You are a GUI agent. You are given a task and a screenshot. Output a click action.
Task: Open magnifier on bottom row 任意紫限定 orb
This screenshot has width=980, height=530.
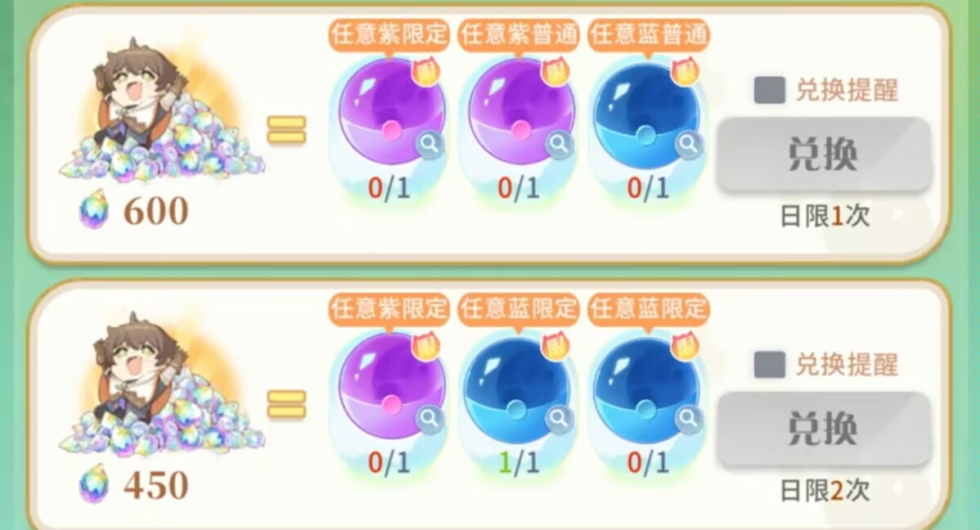(x=430, y=418)
